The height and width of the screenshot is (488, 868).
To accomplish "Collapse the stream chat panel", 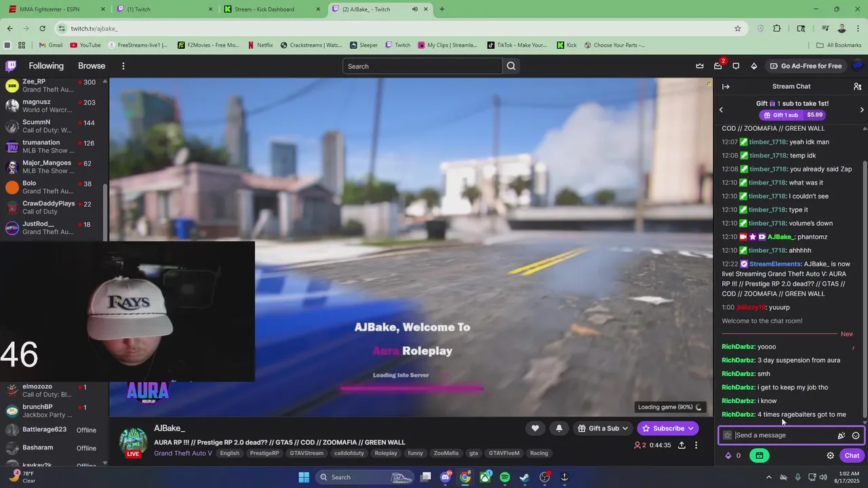I will tap(726, 86).
